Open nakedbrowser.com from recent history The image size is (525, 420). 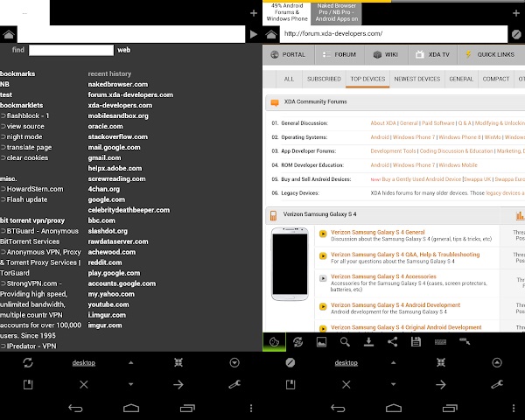[x=118, y=84]
